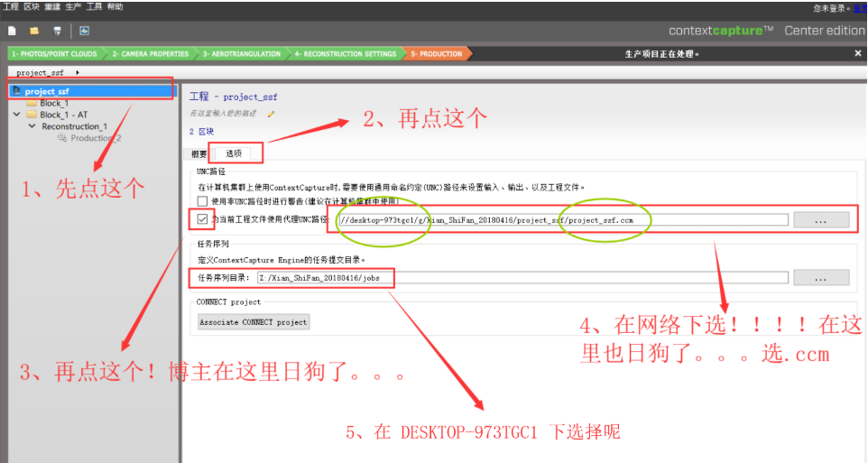Go to 4- Reconstruction Settings step
The image size is (868, 463).
pyautogui.click(x=345, y=54)
